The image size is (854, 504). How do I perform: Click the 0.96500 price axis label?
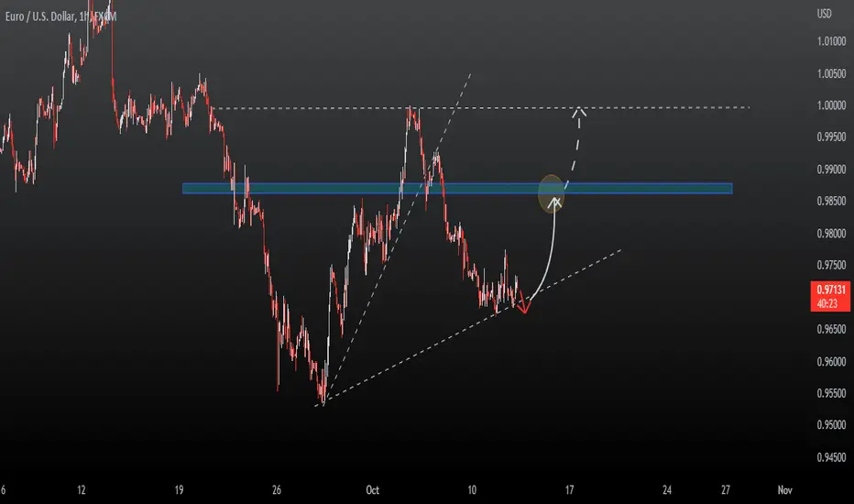[x=831, y=329]
